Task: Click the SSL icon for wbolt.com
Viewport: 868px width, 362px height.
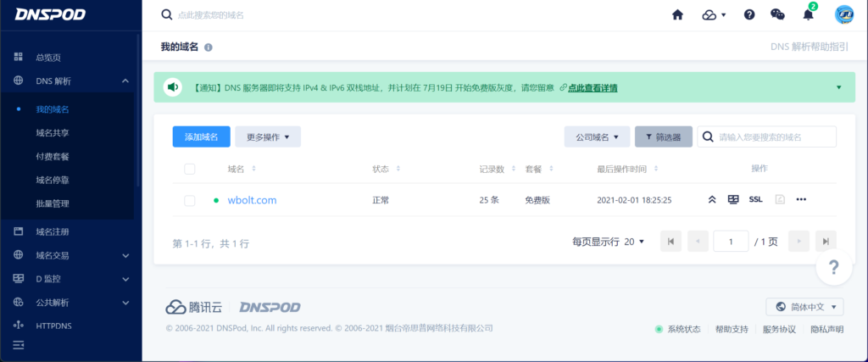Action: 755,200
